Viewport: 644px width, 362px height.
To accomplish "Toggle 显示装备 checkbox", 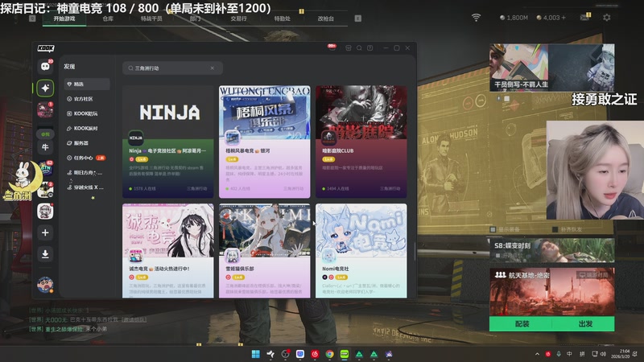I will pyautogui.click(x=493, y=229).
